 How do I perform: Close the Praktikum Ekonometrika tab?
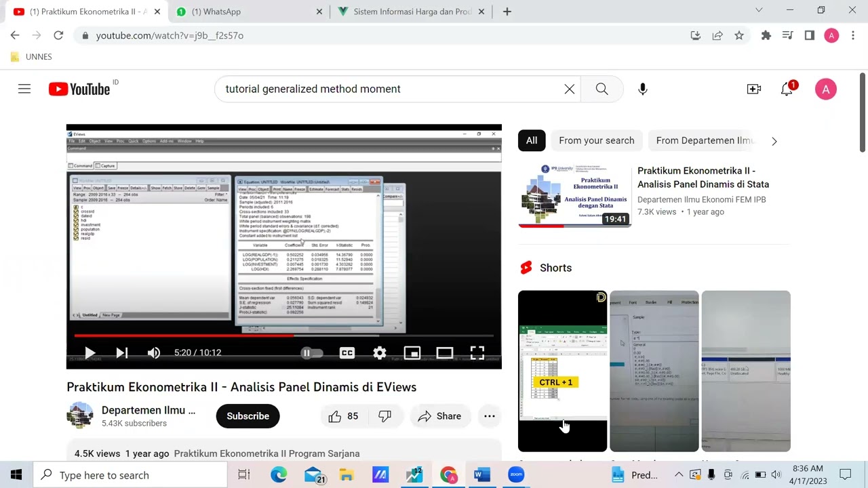[x=157, y=12]
